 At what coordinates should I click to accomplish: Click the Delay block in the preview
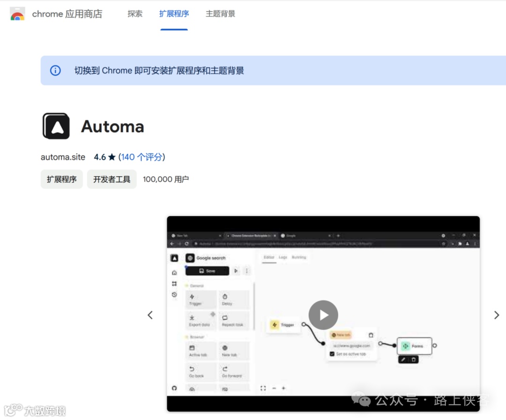(x=234, y=300)
